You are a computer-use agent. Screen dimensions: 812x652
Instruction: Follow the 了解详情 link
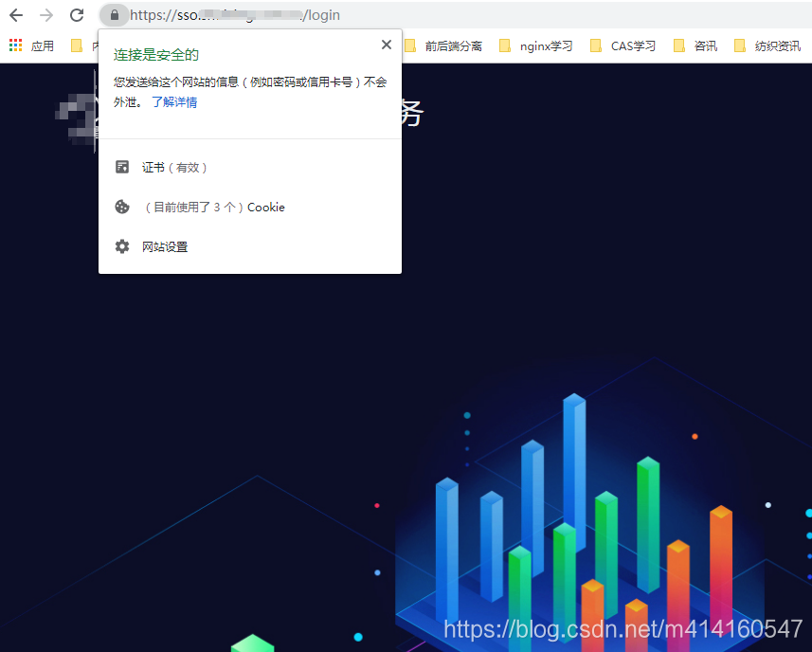tap(174, 102)
